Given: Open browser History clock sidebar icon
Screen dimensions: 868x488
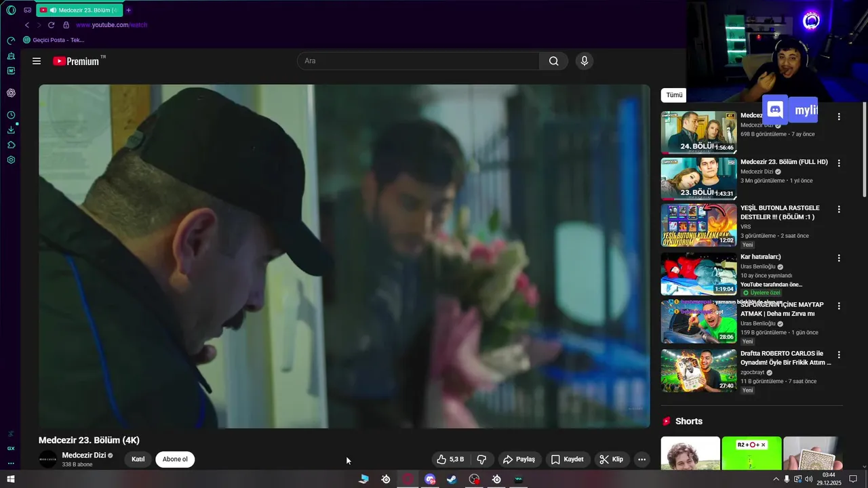Looking at the screenshot, I should (x=11, y=115).
